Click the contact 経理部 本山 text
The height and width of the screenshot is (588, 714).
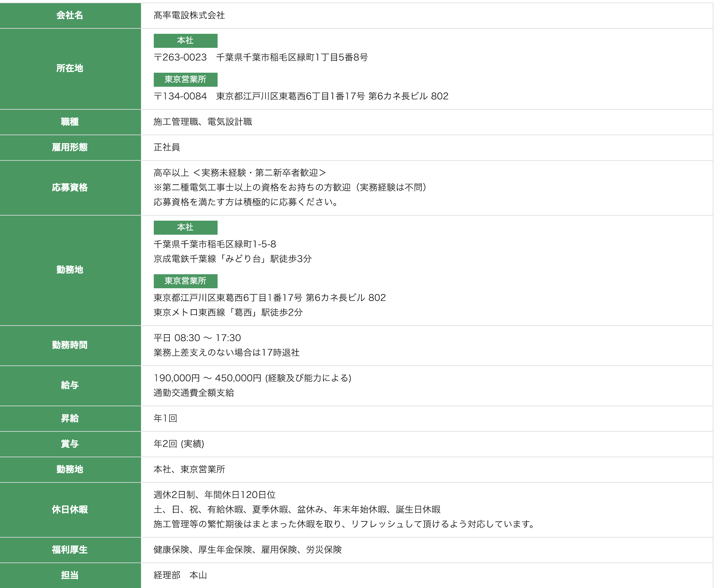(180, 575)
